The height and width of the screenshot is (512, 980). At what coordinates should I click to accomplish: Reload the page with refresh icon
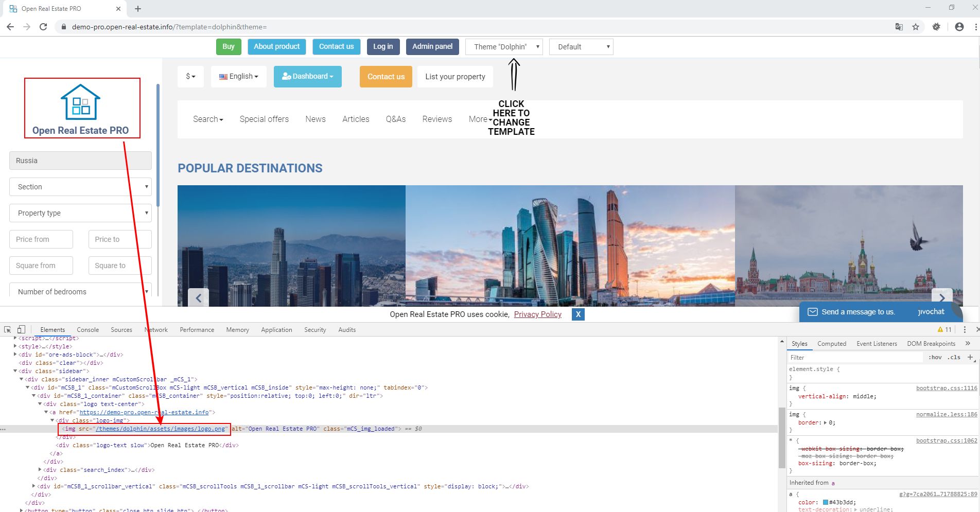pos(43,27)
